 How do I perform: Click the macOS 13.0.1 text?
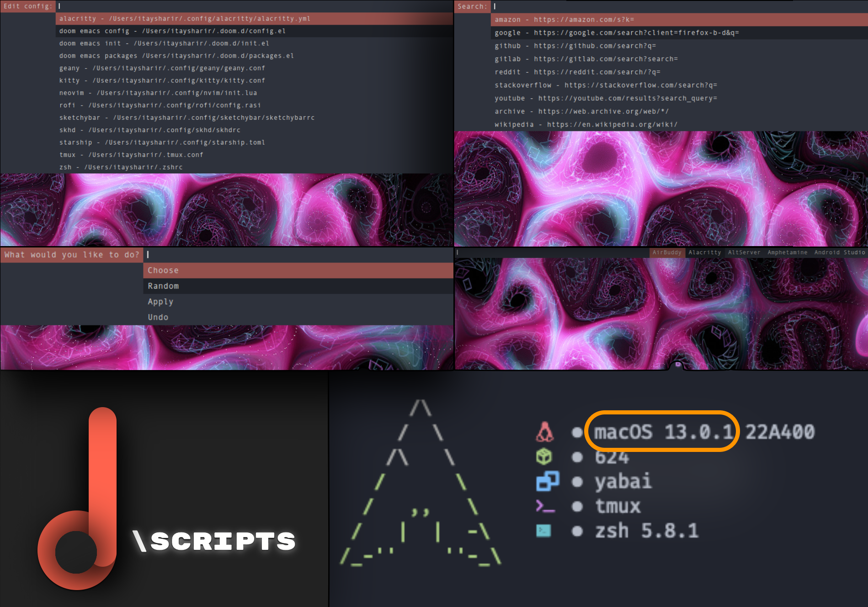click(x=664, y=432)
